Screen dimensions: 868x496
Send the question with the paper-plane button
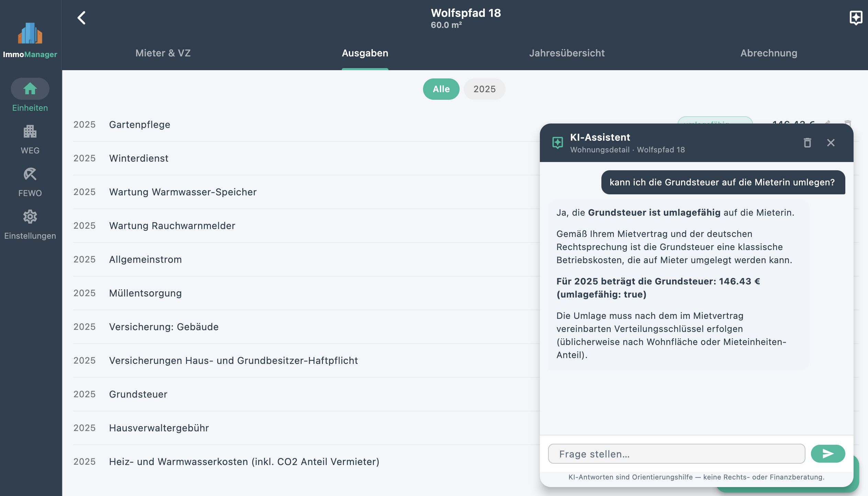tap(828, 454)
